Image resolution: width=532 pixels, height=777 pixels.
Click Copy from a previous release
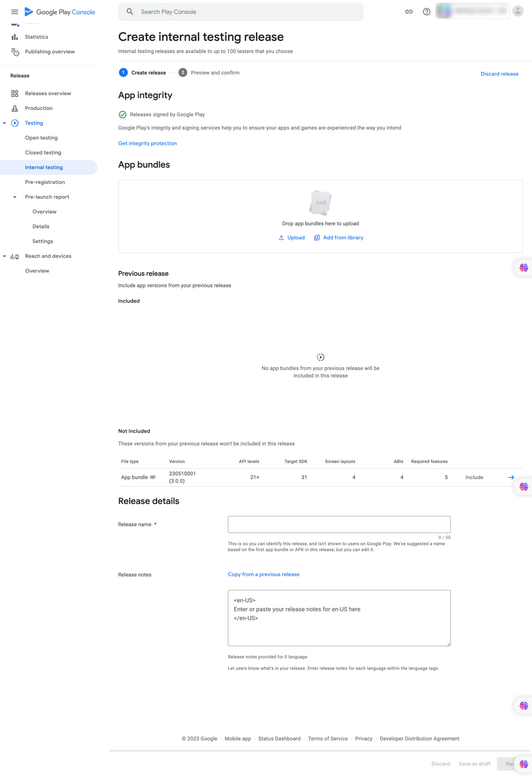click(264, 574)
